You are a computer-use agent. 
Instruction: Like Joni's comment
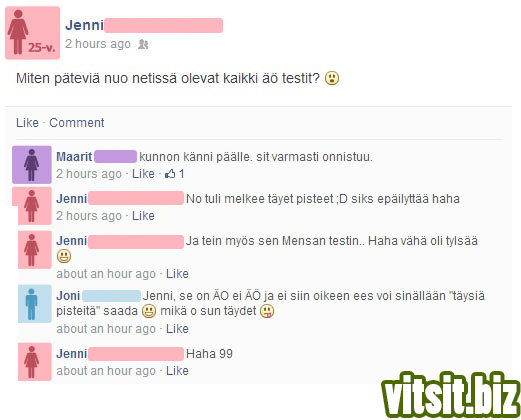click(x=177, y=329)
